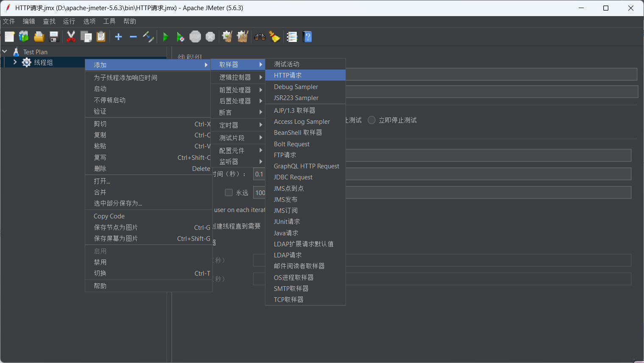Choose 删除 in context menu
Viewport: 644px width, 363px height.
pyautogui.click(x=148, y=168)
